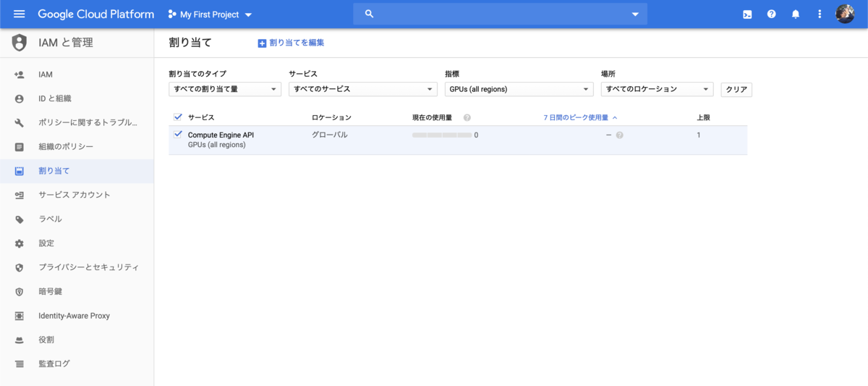Focus the top search input field

point(499,14)
